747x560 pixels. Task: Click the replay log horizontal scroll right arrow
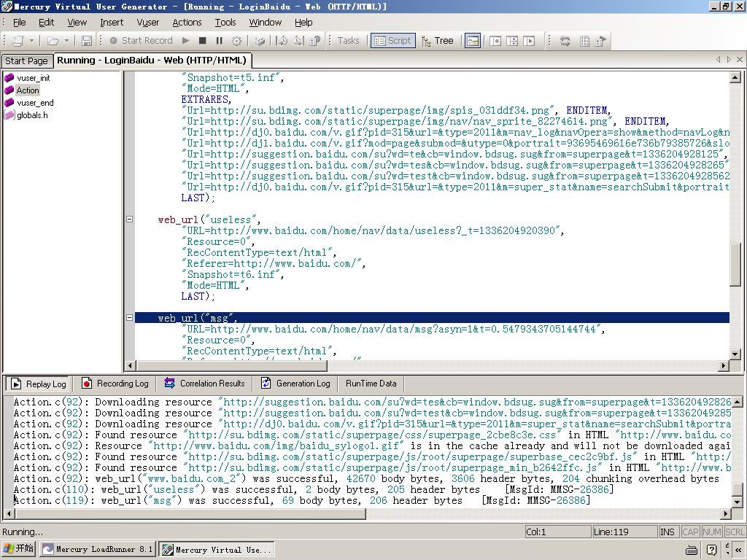[726, 514]
